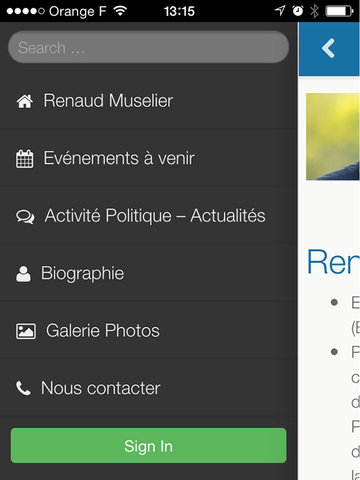
Task: Focus the Search field
Action: click(149, 47)
